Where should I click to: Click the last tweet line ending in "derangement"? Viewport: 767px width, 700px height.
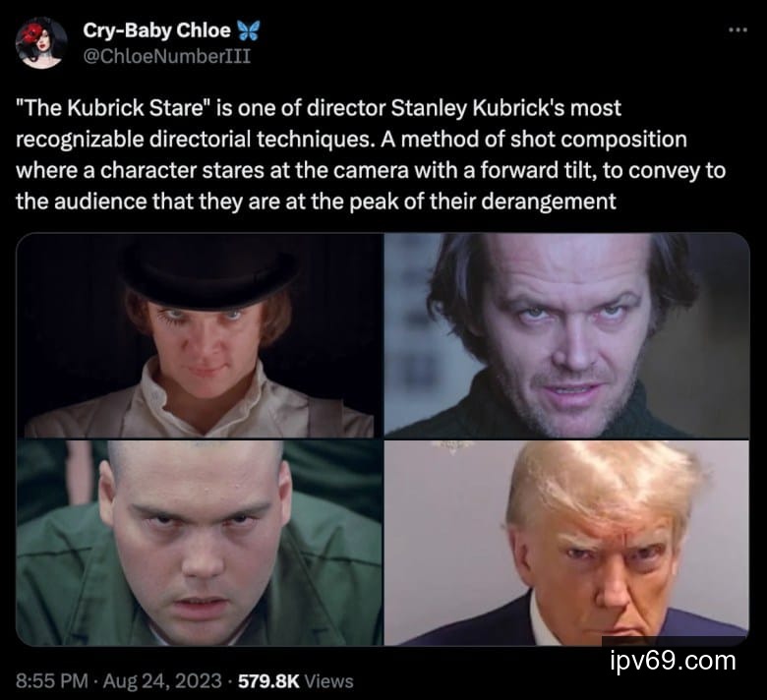(x=316, y=202)
